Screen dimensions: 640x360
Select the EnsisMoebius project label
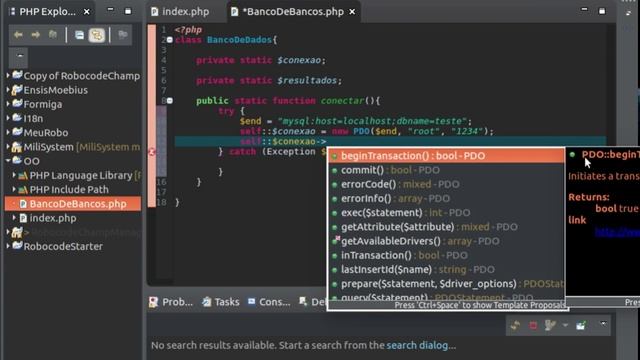tap(56, 90)
